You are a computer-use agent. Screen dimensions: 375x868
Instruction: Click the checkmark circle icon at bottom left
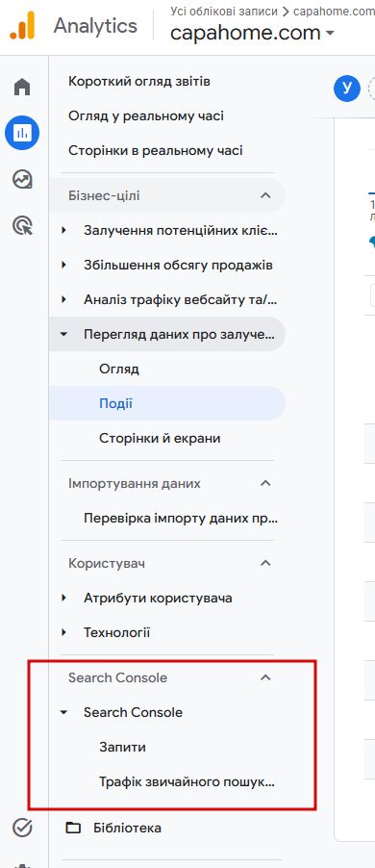(x=22, y=828)
